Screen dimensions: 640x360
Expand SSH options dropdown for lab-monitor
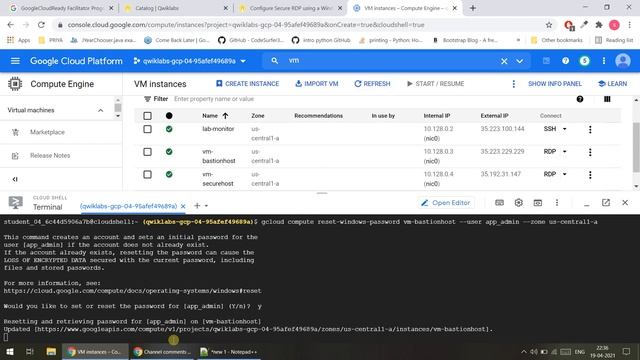(564, 129)
